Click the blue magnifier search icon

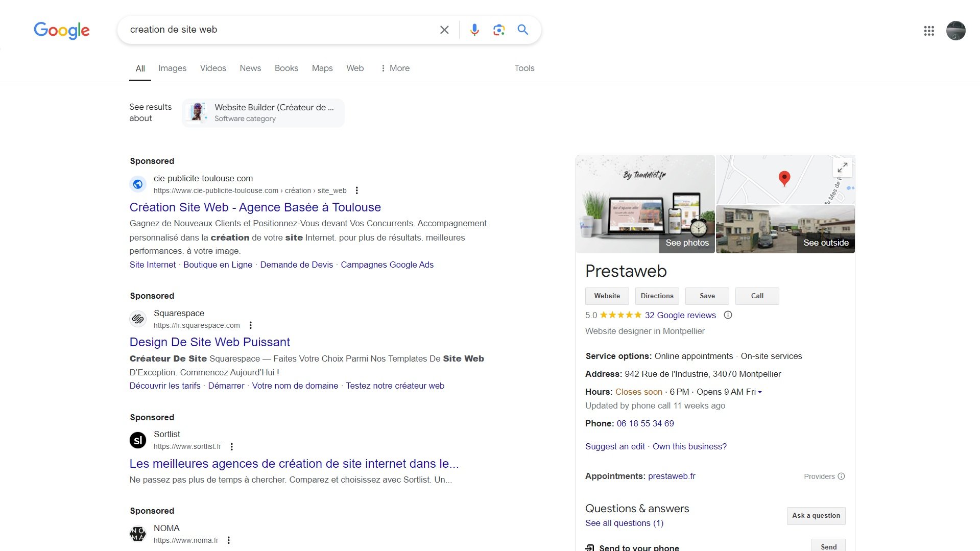(x=523, y=30)
